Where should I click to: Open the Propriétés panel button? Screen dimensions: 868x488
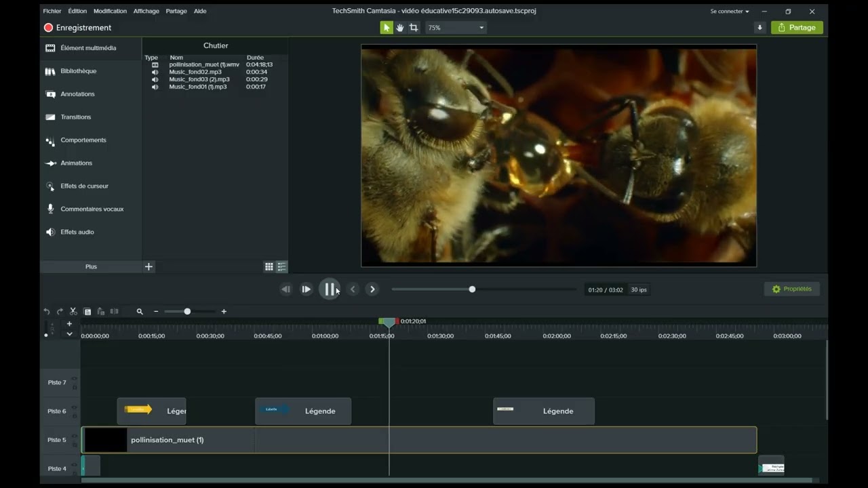pos(792,289)
